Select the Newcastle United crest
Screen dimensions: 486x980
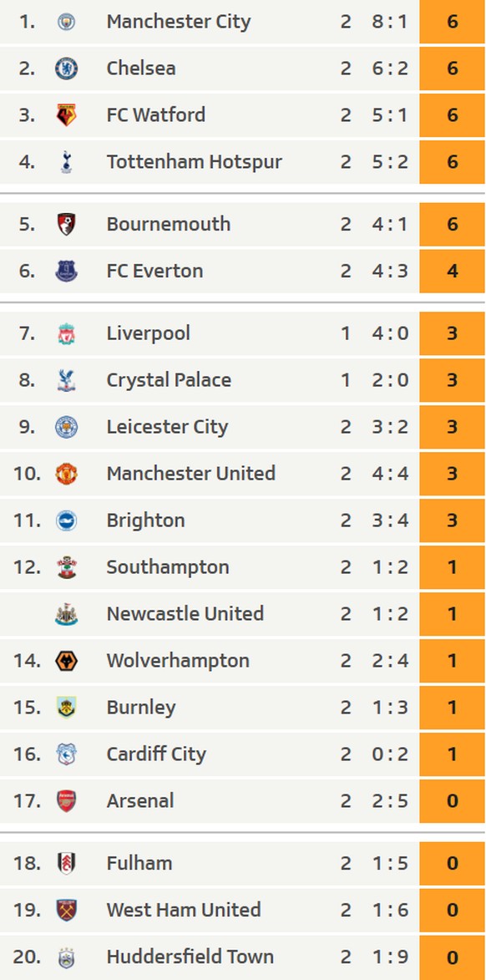(66, 614)
